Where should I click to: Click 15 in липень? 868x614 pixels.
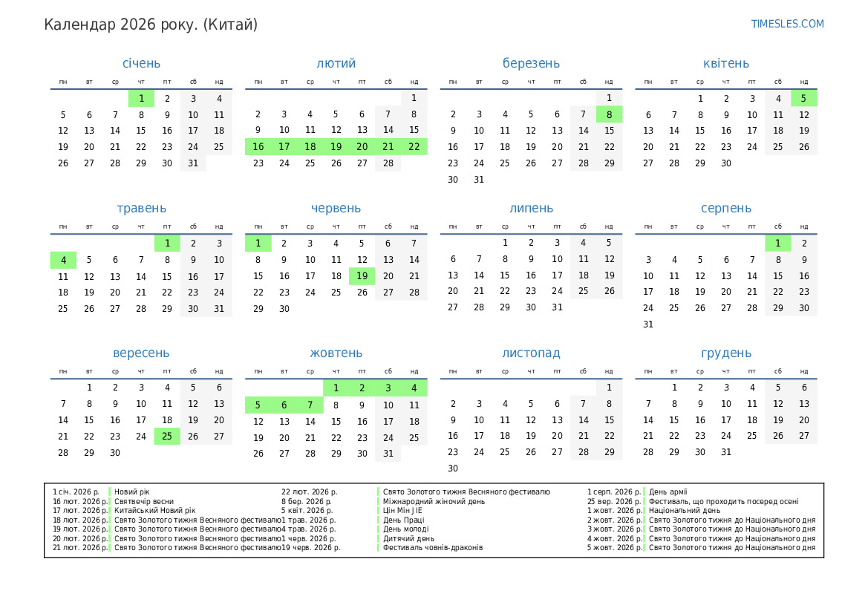505,275
